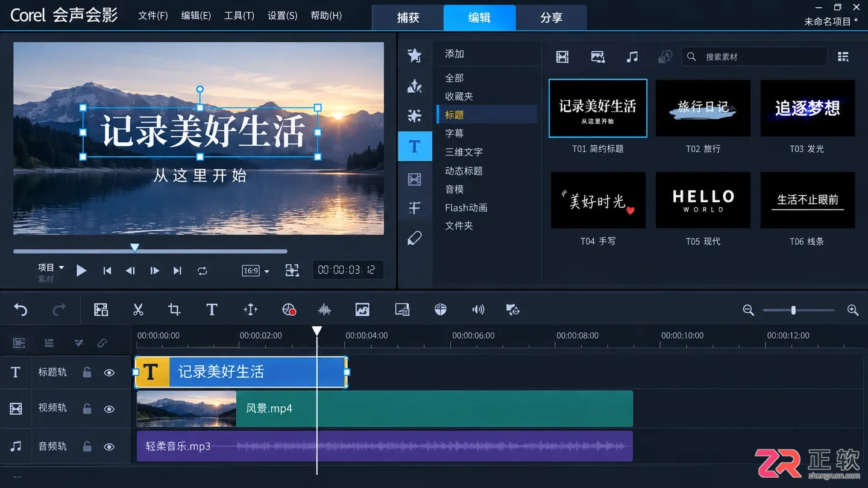
Task: Select the star favorites icon in library sidebar
Action: click(x=415, y=55)
